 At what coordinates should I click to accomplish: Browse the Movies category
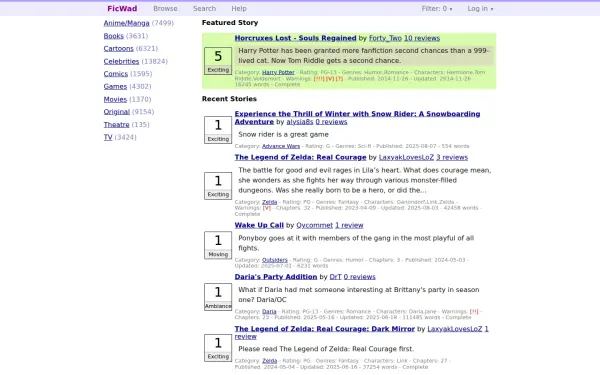point(115,99)
